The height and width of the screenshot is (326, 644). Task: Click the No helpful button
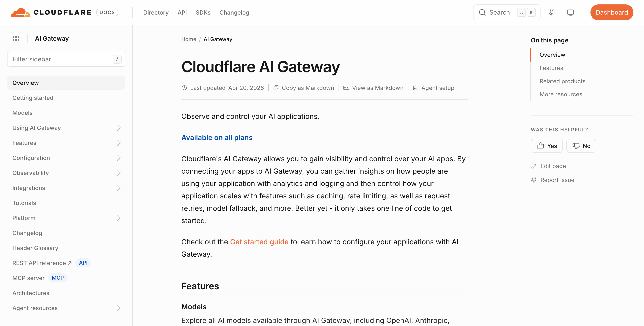pos(581,146)
